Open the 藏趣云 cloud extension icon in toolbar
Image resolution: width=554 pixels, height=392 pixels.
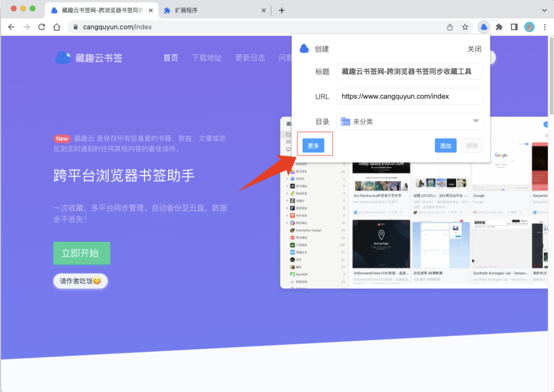[x=483, y=27]
